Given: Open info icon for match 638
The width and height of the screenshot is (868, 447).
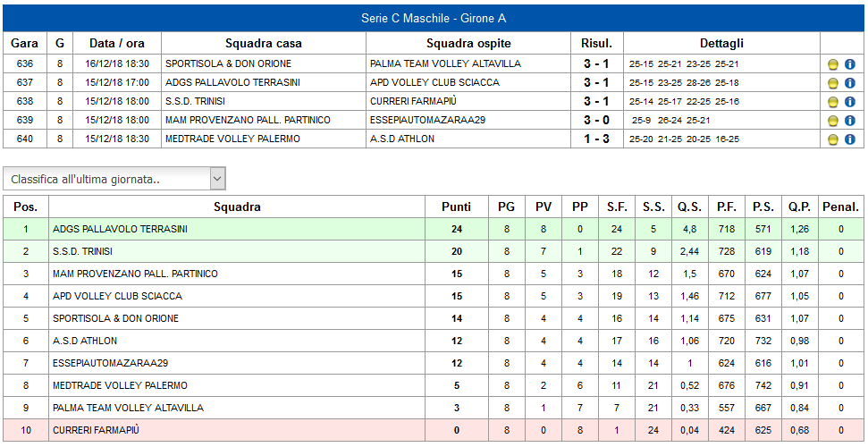Looking at the screenshot, I should coord(850,103).
